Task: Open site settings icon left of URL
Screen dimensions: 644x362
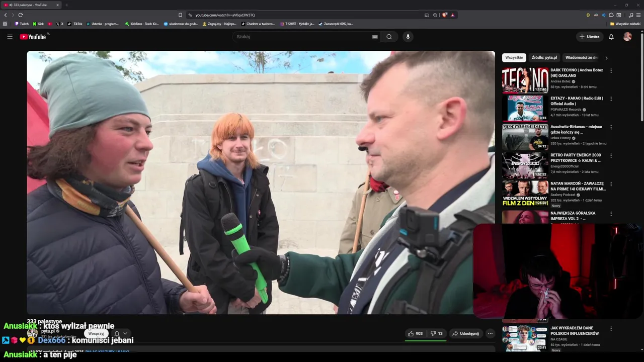Action: pyautogui.click(x=190, y=15)
